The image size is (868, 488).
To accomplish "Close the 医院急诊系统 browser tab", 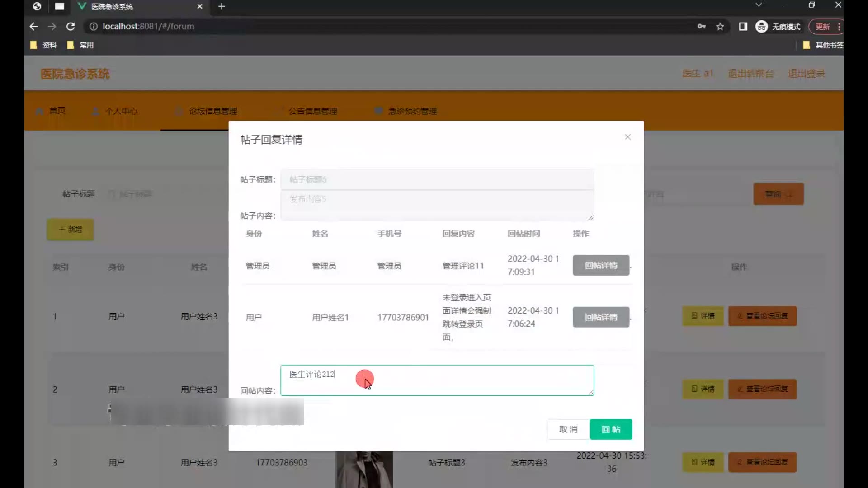I will point(199,6).
